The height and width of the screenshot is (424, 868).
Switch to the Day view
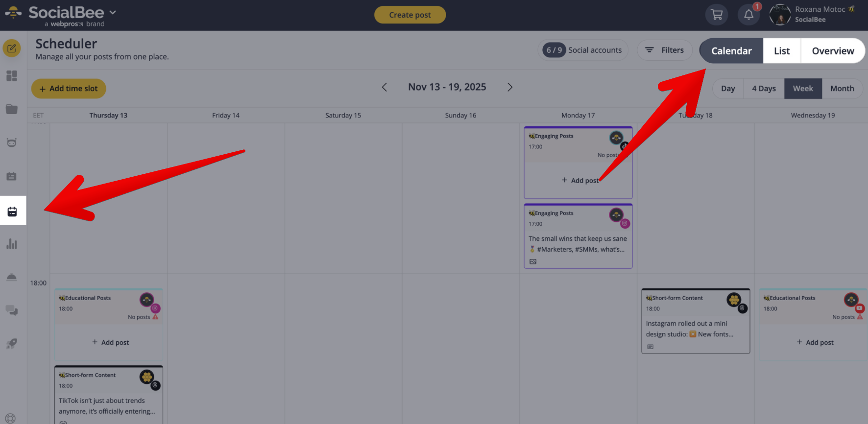click(x=727, y=89)
